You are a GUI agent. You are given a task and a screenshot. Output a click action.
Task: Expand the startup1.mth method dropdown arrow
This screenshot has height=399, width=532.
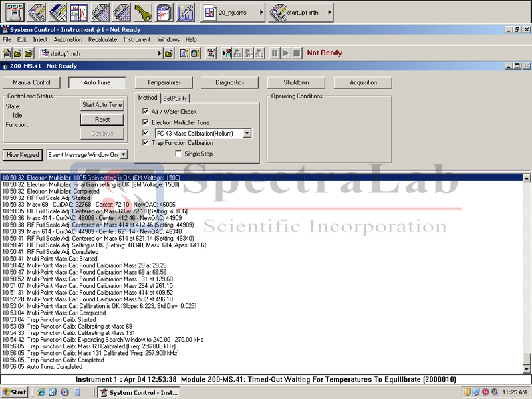(x=160, y=53)
